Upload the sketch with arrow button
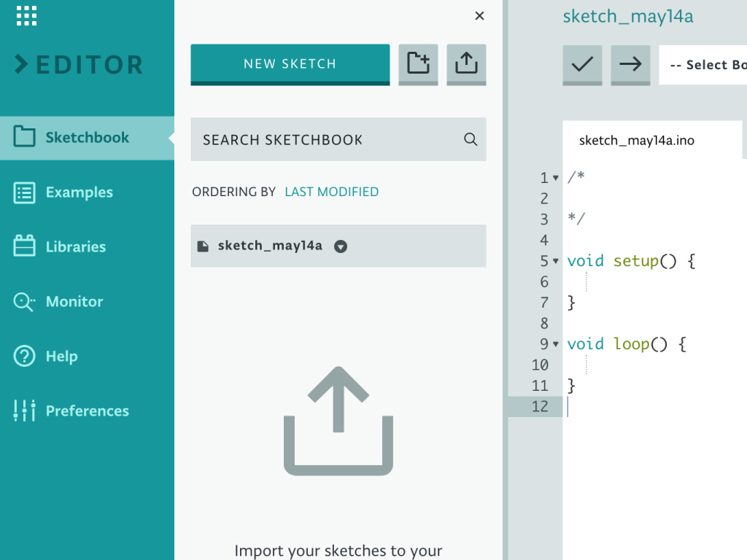The height and width of the screenshot is (560, 747). pos(630,65)
